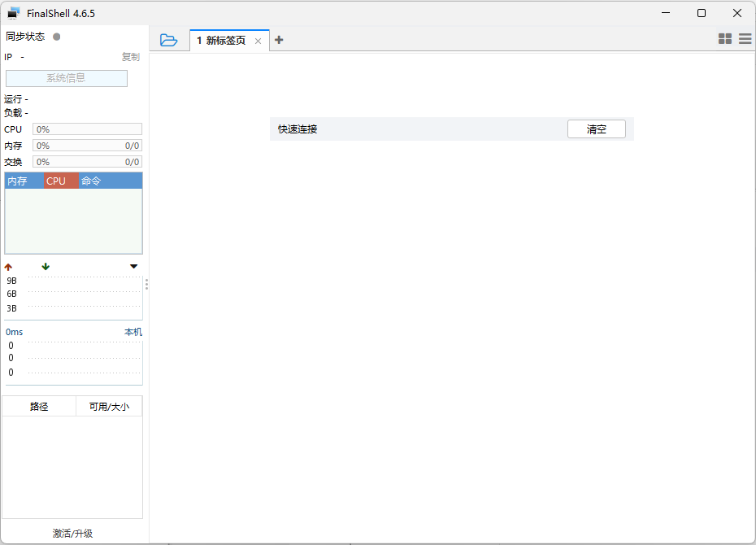756x545 pixels.
Task: Click the sidebar splitter dotted handle
Action: pyautogui.click(x=146, y=284)
